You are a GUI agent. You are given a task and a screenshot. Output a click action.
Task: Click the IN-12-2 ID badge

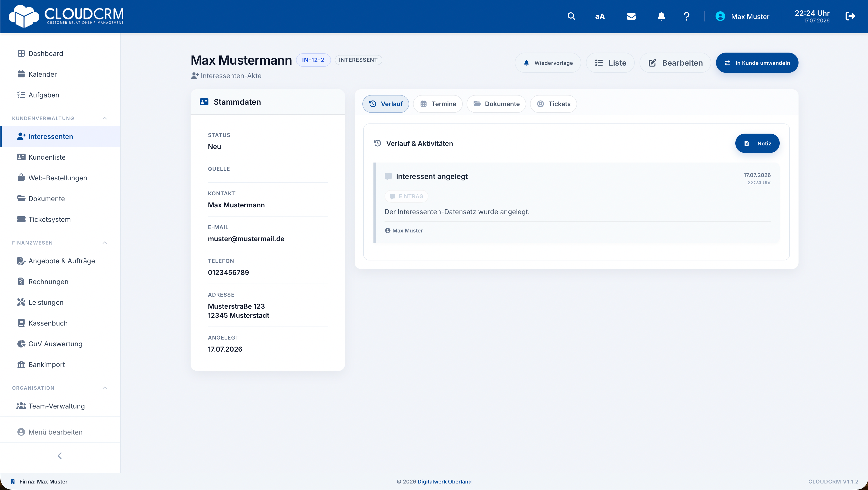point(313,60)
